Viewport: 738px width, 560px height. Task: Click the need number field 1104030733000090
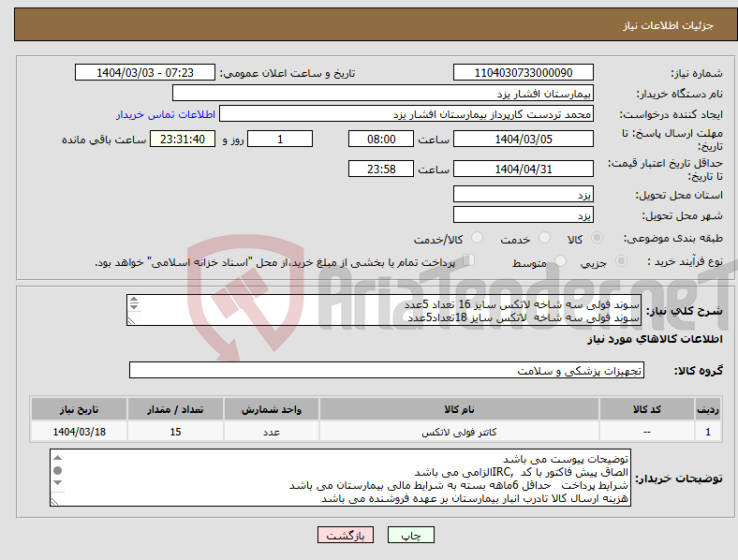click(523, 72)
